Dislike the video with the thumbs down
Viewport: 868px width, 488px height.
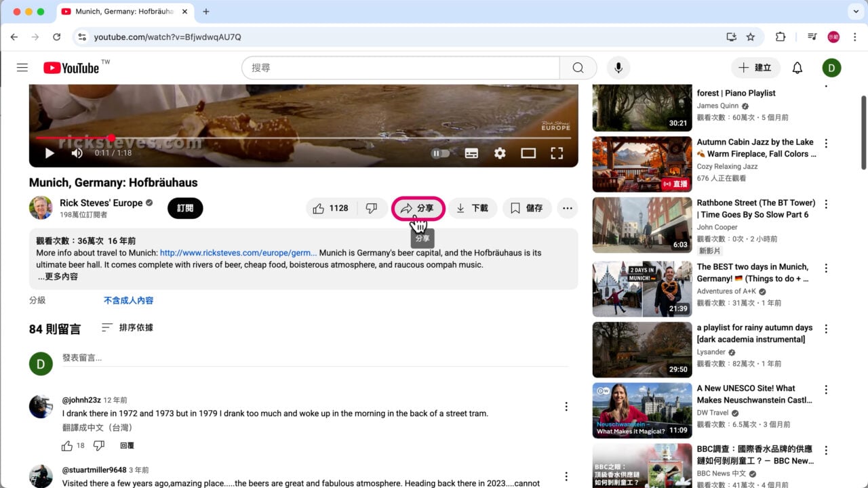point(372,208)
